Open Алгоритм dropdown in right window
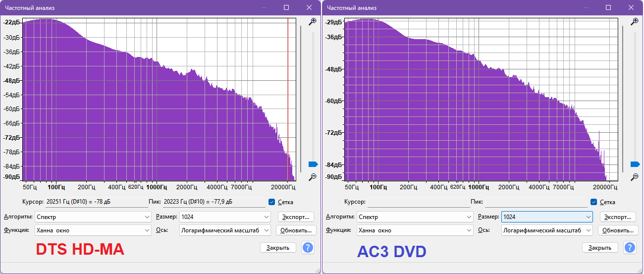Viewport: 644px width, 274px height. coord(415,217)
